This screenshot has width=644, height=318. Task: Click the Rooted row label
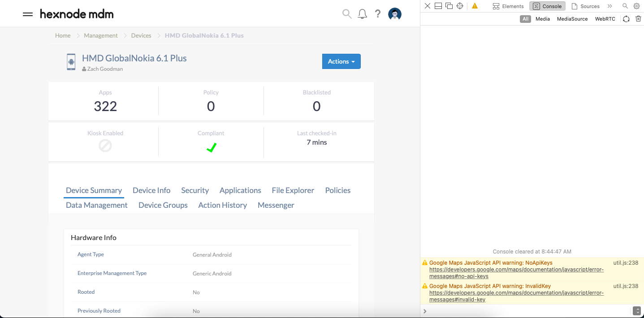point(86,292)
